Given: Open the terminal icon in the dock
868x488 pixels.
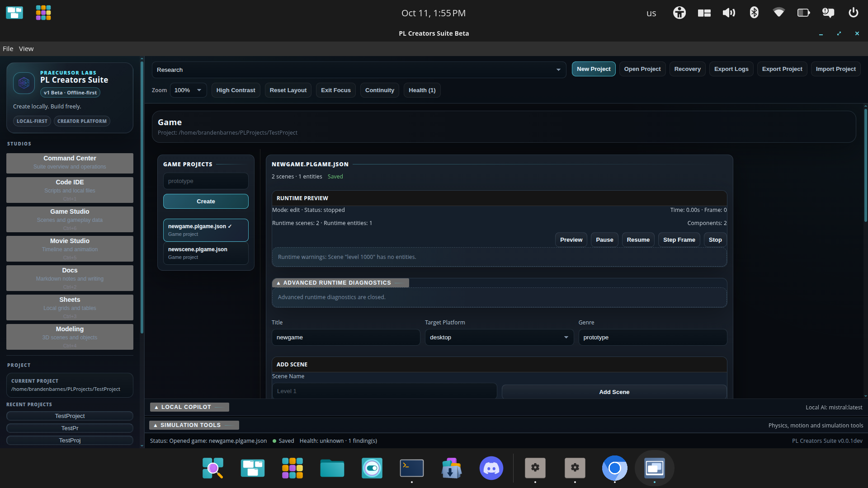Looking at the screenshot, I should pyautogui.click(x=412, y=468).
